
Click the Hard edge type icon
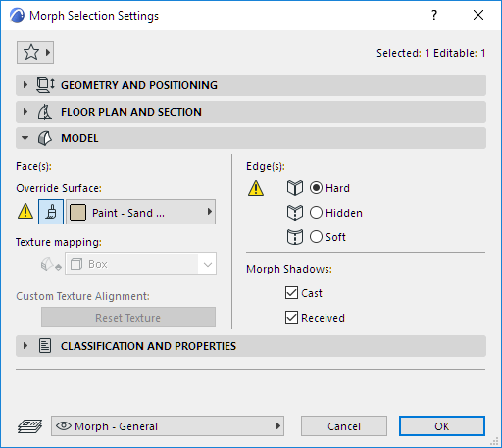pyautogui.click(x=295, y=188)
